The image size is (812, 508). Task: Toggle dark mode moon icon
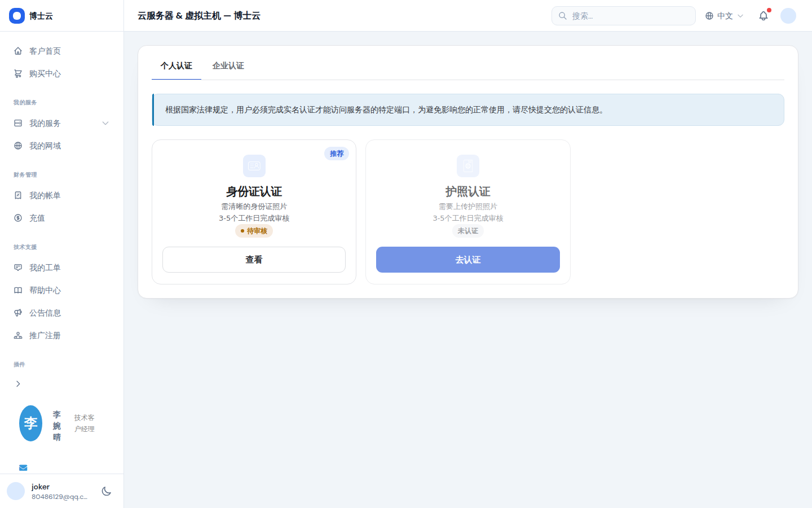107,491
